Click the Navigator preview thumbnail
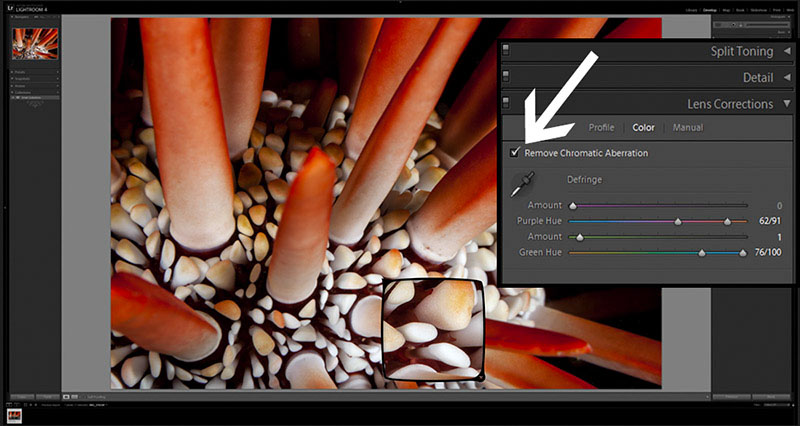 33,42
